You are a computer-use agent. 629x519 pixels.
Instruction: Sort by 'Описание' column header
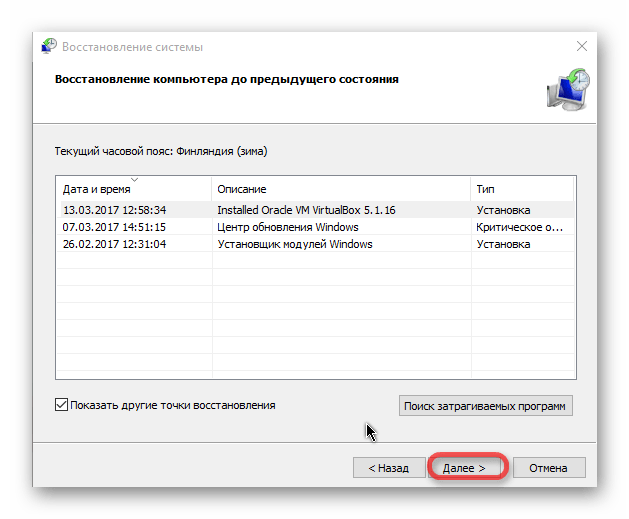coord(341,189)
